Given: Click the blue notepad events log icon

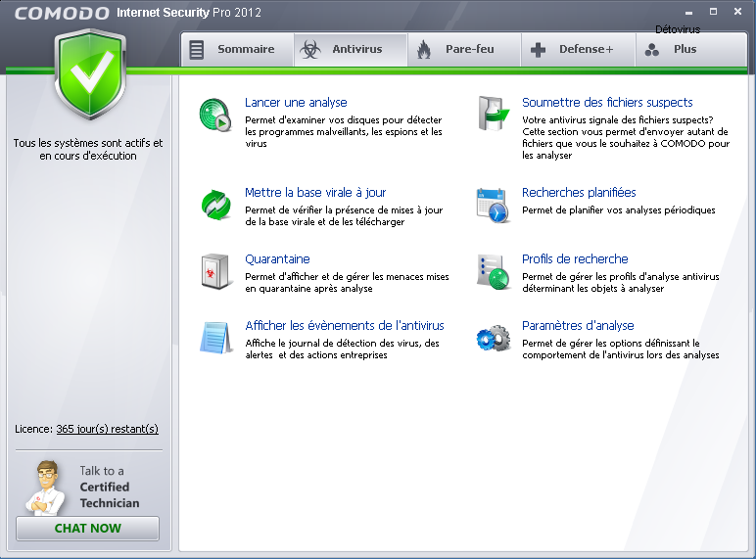Looking at the screenshot, I should (x=215, y=338).
